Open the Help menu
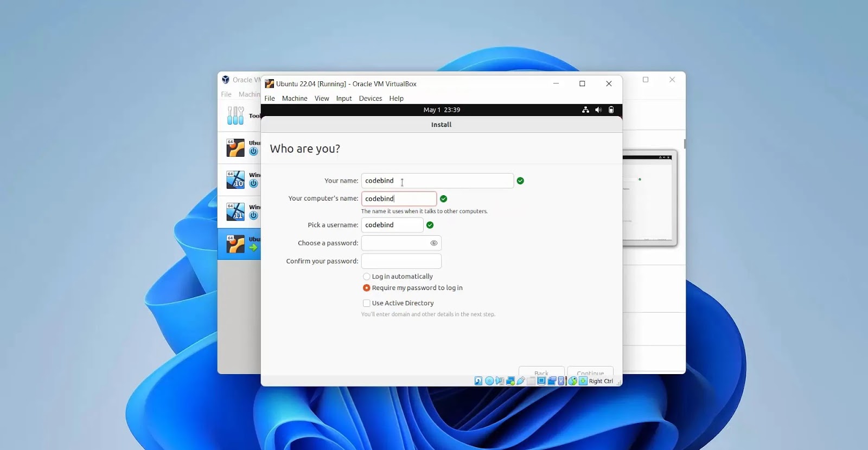 [x=397, y=98]
